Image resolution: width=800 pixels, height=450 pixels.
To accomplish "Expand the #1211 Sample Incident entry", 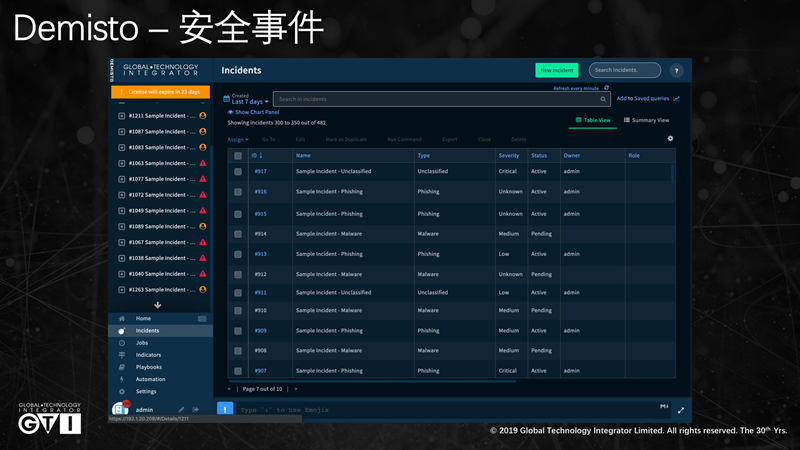I will (121, 116).
